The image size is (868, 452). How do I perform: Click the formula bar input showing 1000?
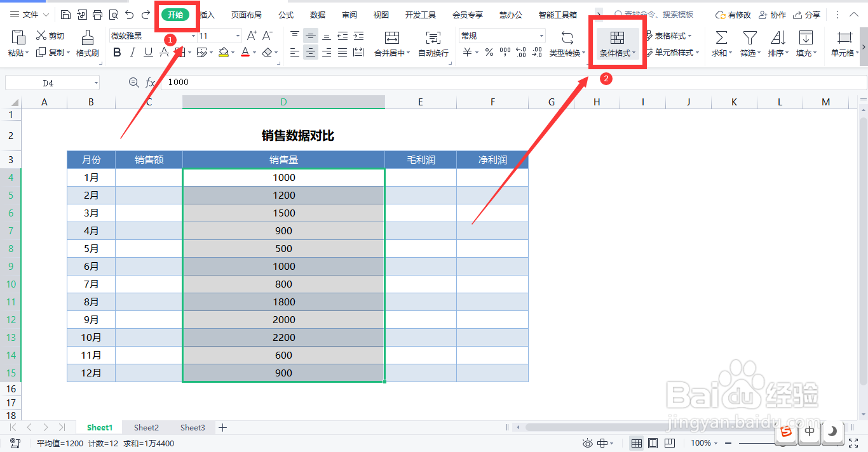(513, 83)
